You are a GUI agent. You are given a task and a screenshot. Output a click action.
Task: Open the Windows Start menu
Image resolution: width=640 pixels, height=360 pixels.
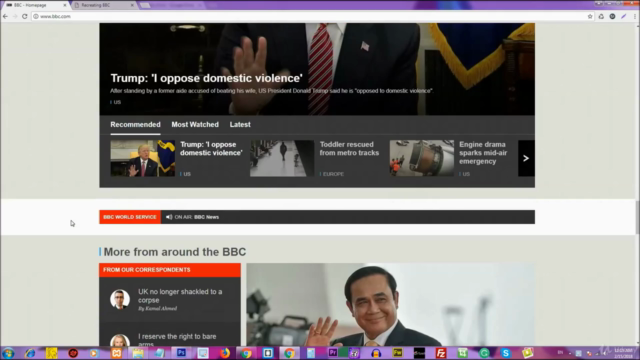(8, 353)
